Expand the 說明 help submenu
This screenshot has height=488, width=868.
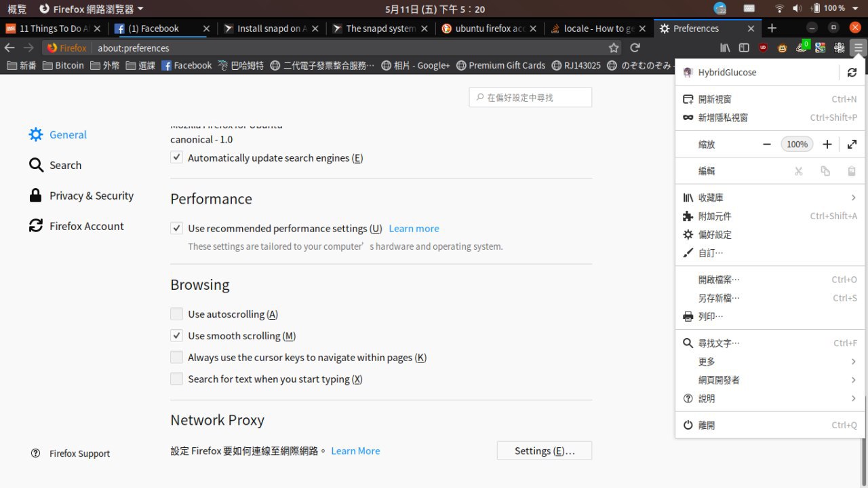770,398
